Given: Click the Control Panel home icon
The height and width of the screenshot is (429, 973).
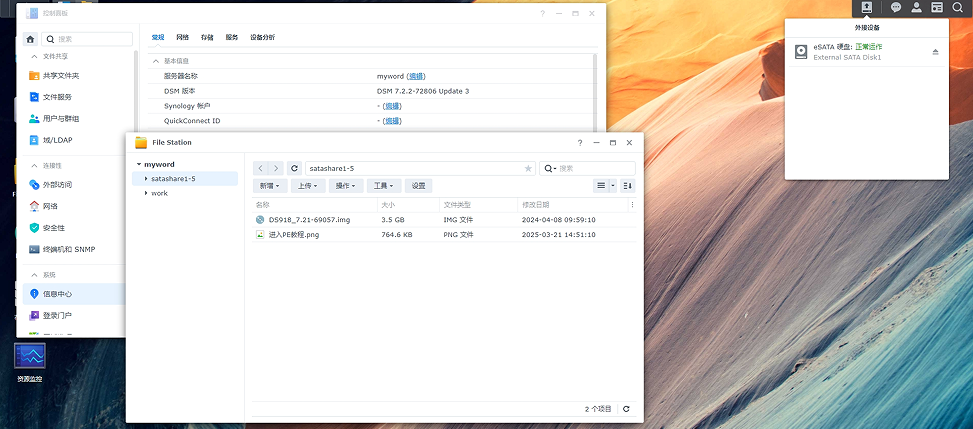Looking at the screenshot, I should pyautogui.click(x=30, y=39).
